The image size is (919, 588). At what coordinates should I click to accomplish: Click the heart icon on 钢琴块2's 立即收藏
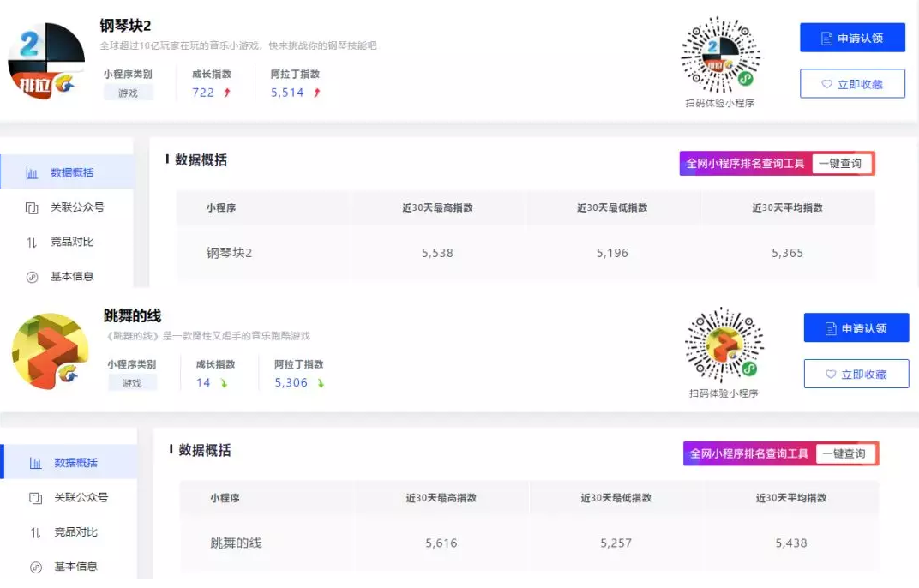(826, 84)
